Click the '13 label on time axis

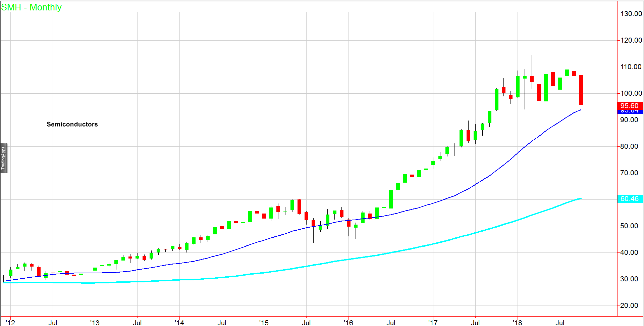[x=95, y=323]
